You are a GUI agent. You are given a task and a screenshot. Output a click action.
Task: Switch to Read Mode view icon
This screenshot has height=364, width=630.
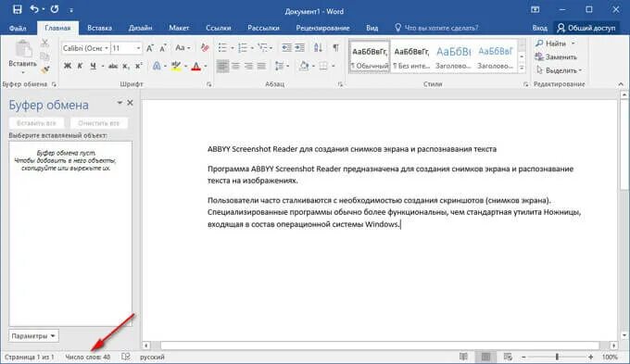[x=463, y=357]
